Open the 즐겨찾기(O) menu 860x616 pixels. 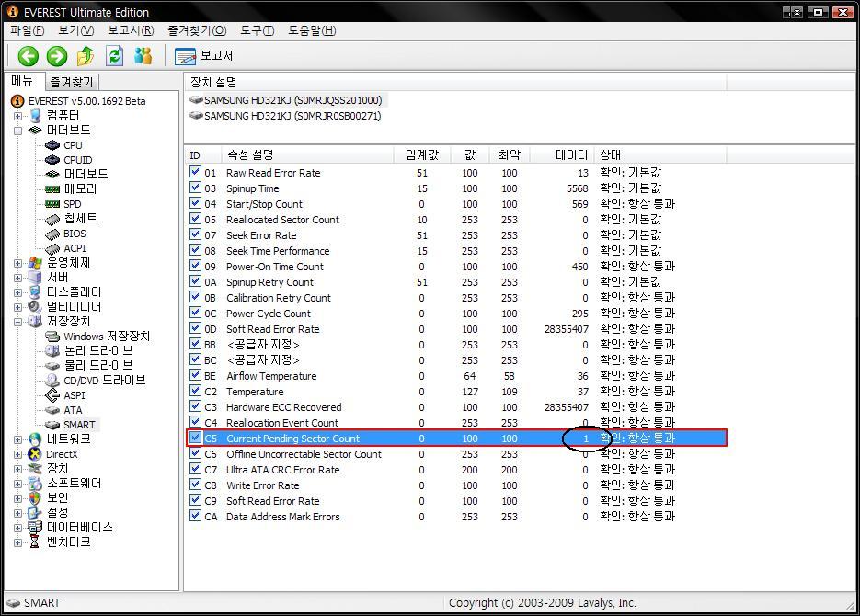(x=197, y=30)
